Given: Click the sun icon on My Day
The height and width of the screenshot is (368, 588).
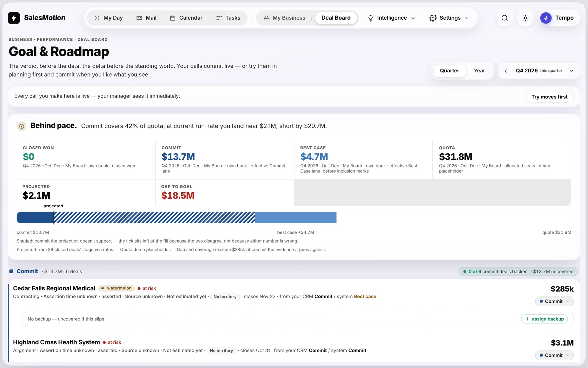Looking at the screenshot, I should click(97, 18).
